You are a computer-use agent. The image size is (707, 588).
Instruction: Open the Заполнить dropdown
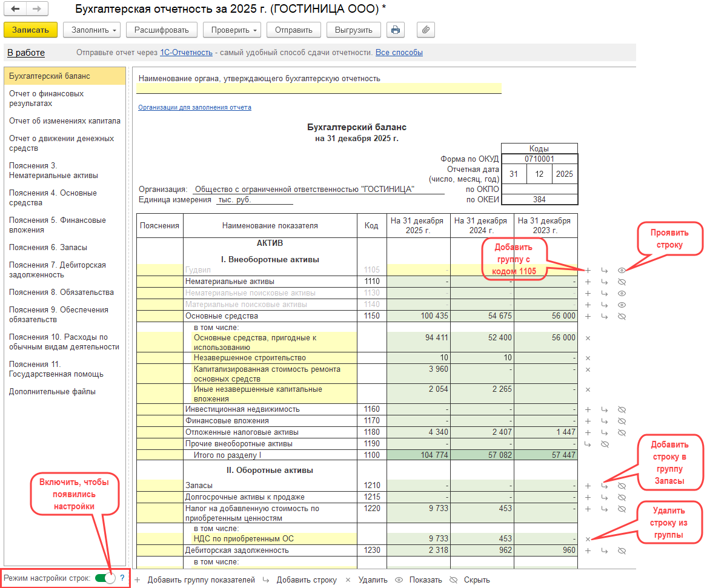pos(91,30)
